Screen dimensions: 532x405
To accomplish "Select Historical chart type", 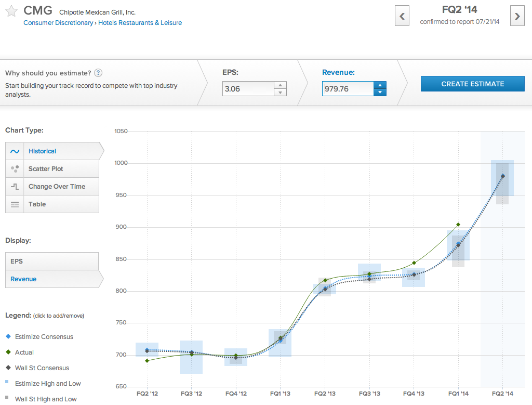I will point(54,151).
